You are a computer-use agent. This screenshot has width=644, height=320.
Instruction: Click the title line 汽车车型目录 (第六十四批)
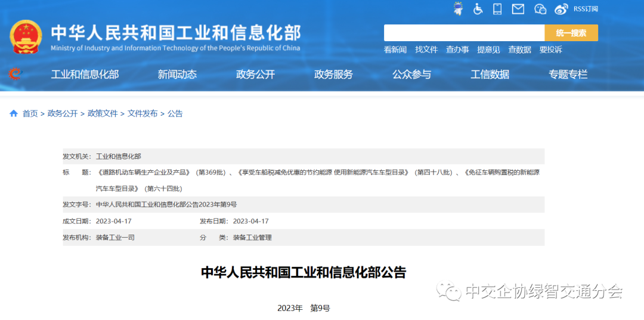[x=139, y=189]
